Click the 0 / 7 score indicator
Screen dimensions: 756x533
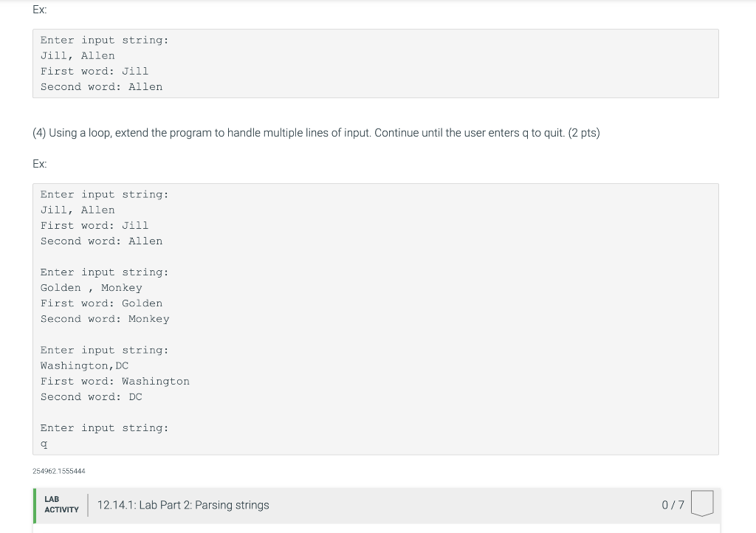tap(673, 505)
